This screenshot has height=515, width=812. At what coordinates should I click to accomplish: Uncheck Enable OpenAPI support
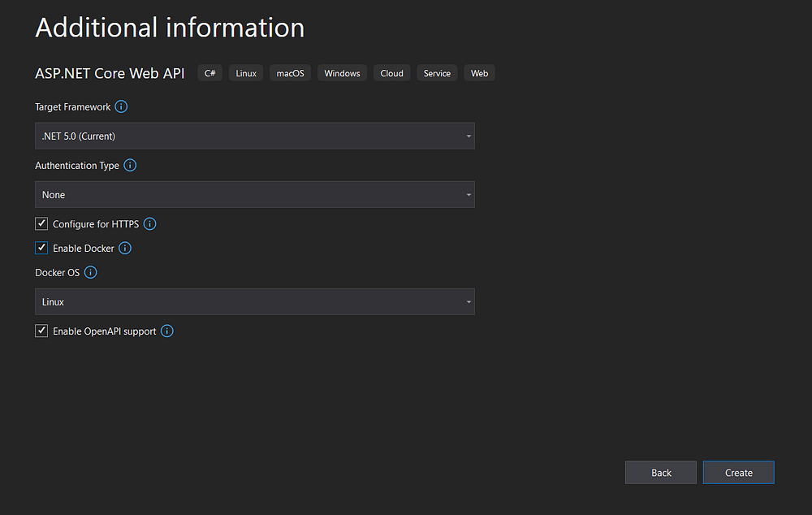41,331
